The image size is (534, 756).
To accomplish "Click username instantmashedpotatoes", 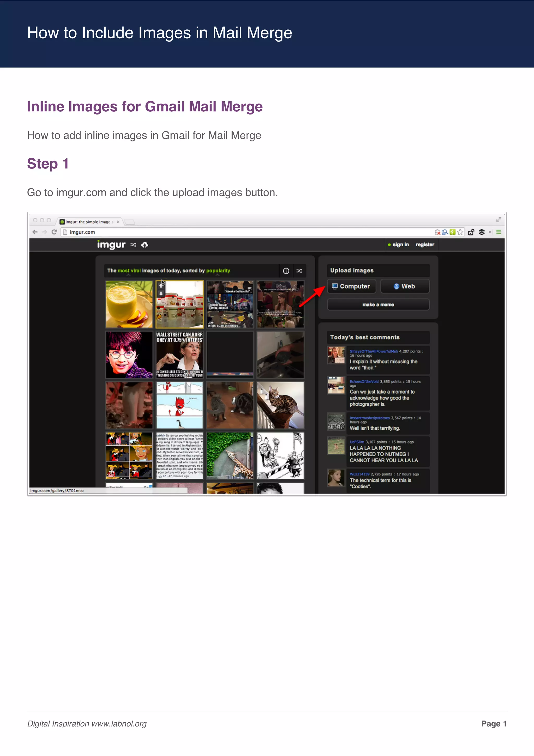I will tap(369, 418).
